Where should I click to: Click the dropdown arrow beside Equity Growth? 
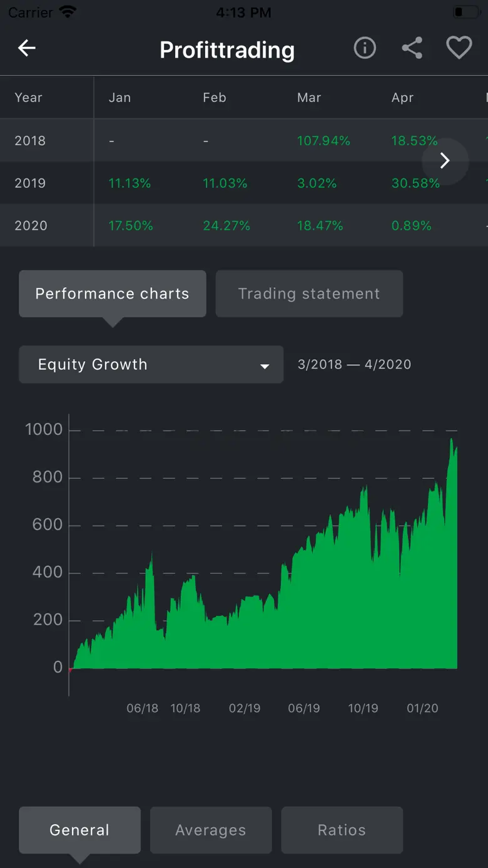[265, 365]
